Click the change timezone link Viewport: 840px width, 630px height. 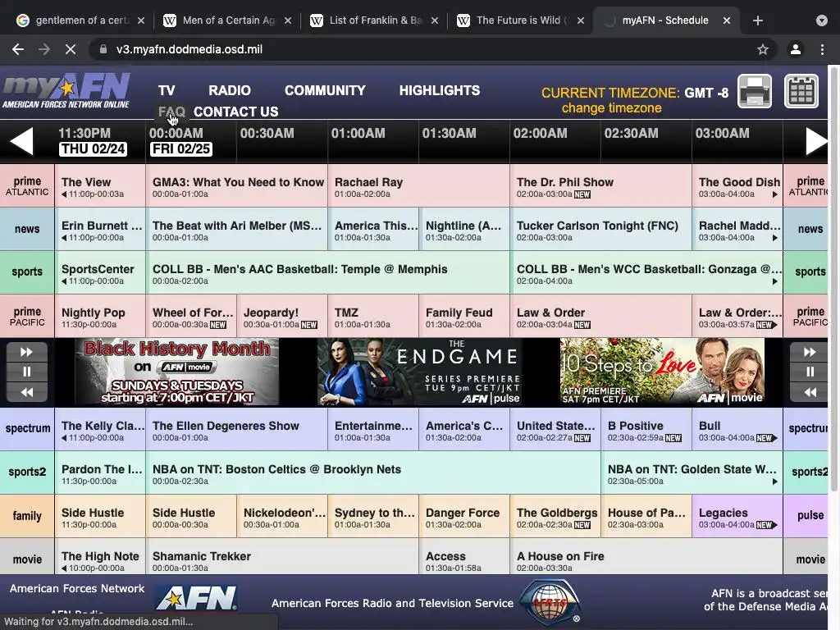611,108
